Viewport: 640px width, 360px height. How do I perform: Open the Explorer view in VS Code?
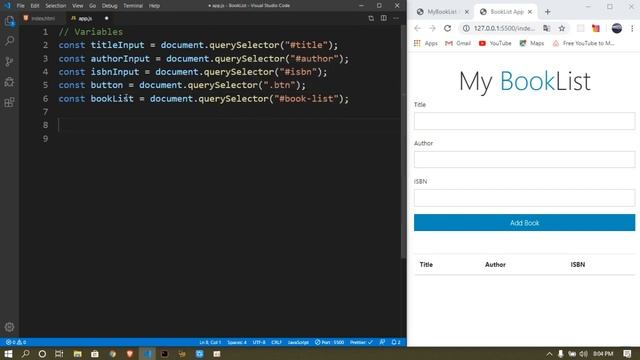click(x=9, y=21)
